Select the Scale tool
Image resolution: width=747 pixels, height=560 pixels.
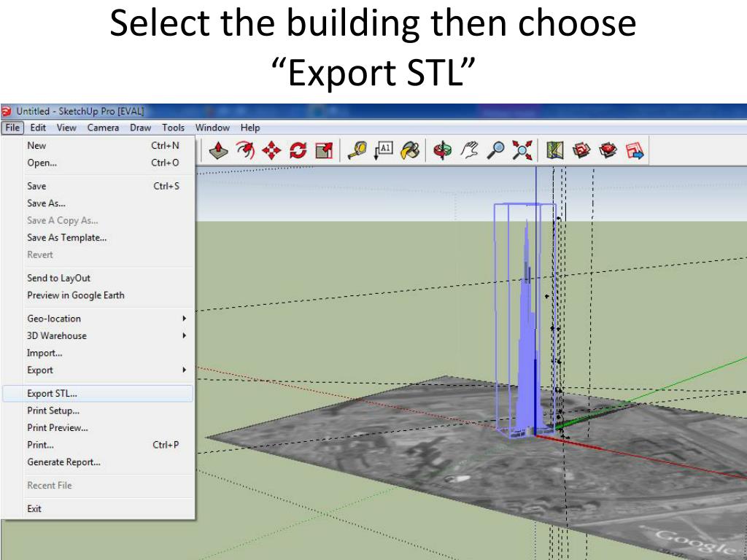[324, 151]
